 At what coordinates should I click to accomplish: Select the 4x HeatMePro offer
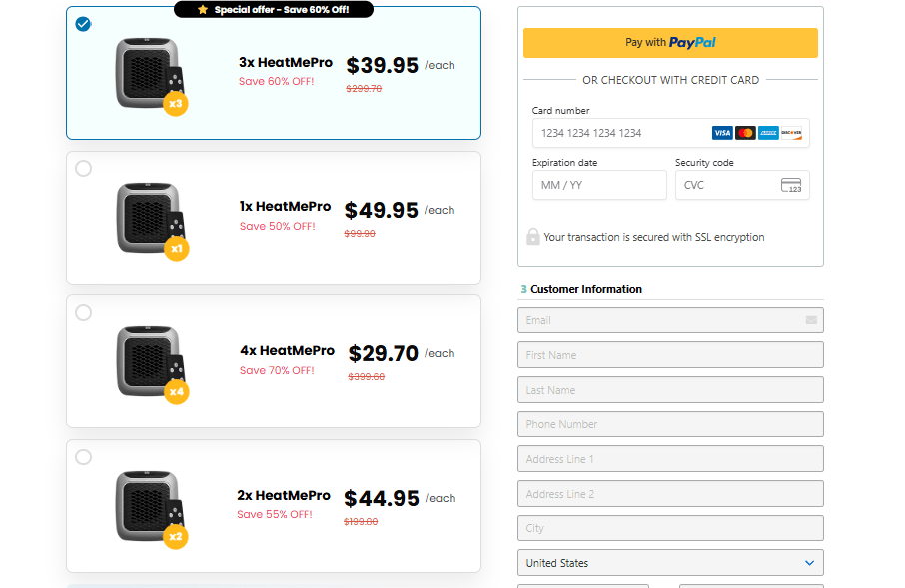pos(84,312)
